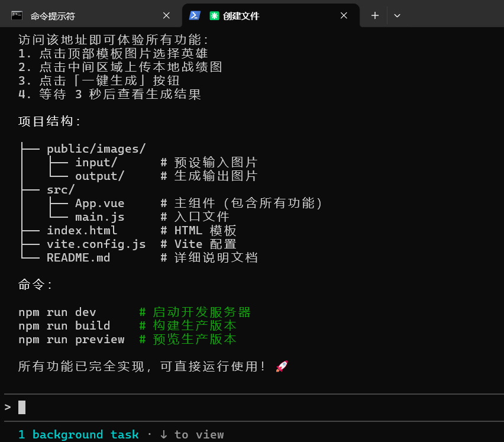Click the rocket emoji

pyautogui.click(x=282, y=366)
